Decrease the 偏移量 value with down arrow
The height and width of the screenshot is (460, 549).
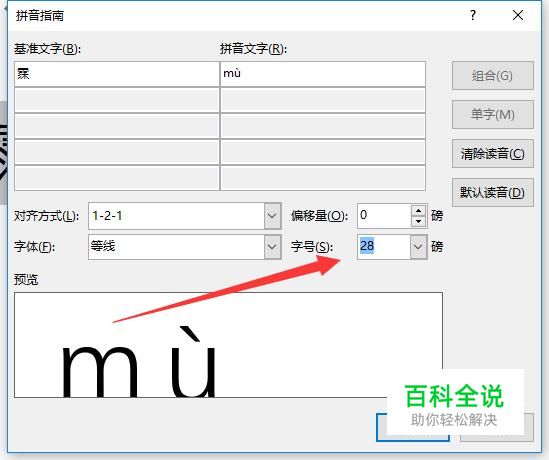418,221
